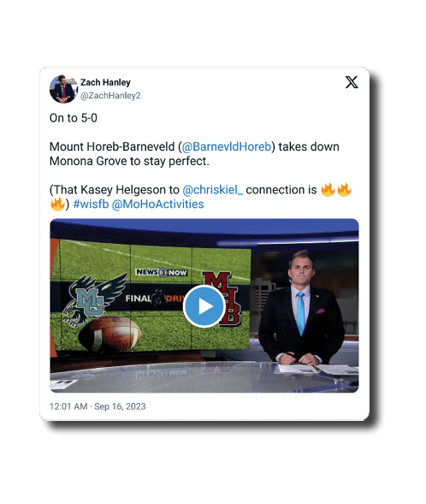Click the single fire emoji before #wisfb
The image size is (426, 504).
point(57,205)
